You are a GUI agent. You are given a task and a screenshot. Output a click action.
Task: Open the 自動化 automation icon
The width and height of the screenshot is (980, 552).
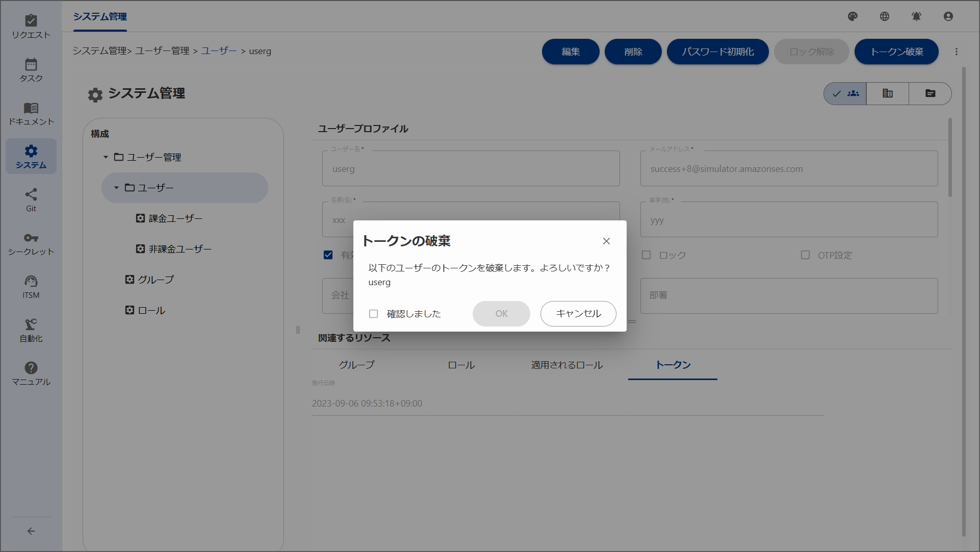point(31,329)
